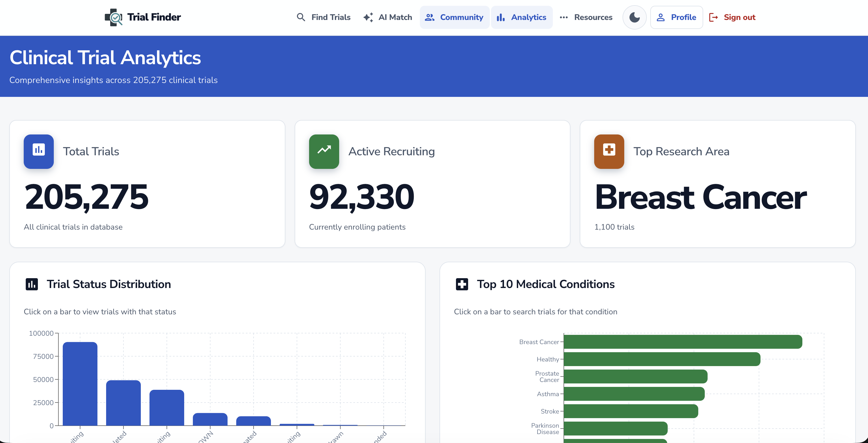Click the Prostate Cancer axis label
The width and height of the screenshot is (868, 443).
coord(547,376)
